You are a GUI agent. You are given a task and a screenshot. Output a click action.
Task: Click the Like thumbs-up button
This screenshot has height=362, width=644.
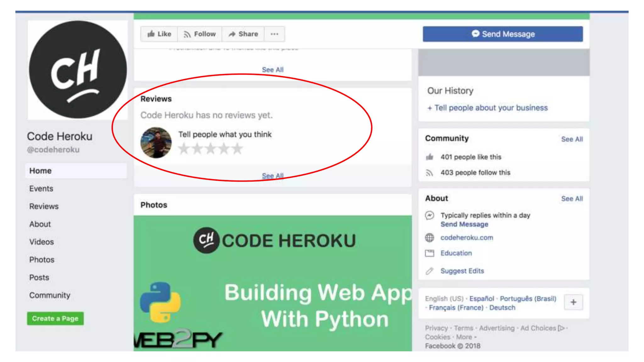click(x=159, y=34)
